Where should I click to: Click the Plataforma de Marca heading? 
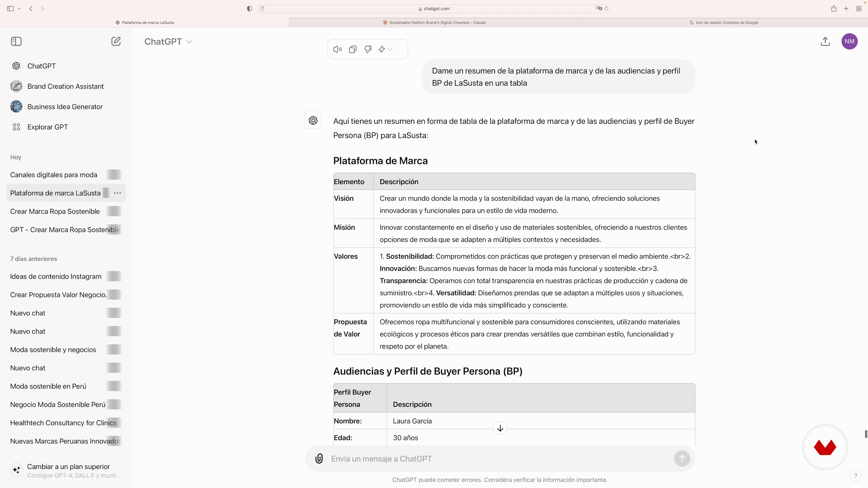[380, 161]
